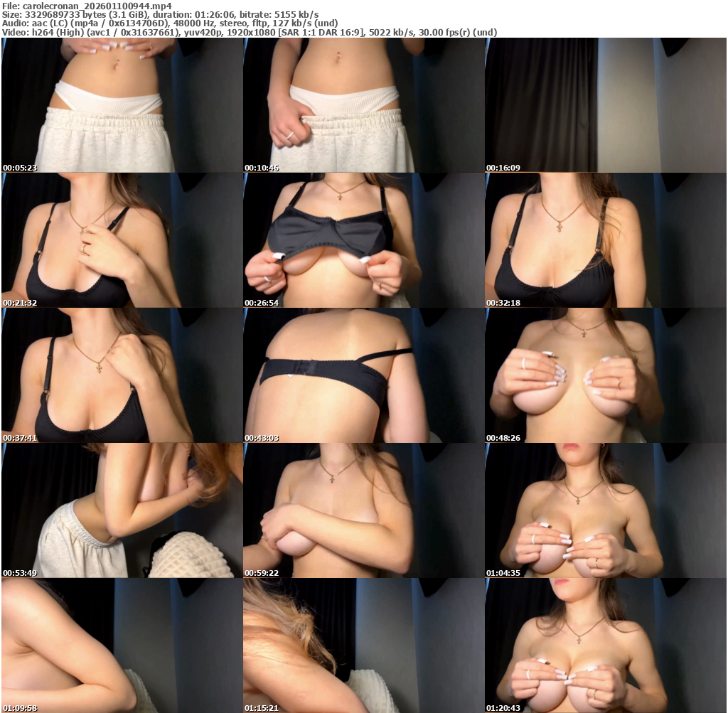Open the thumbnail at timestamp 00:05:23
Screen dimensions: 728x713
click(122, 104)
